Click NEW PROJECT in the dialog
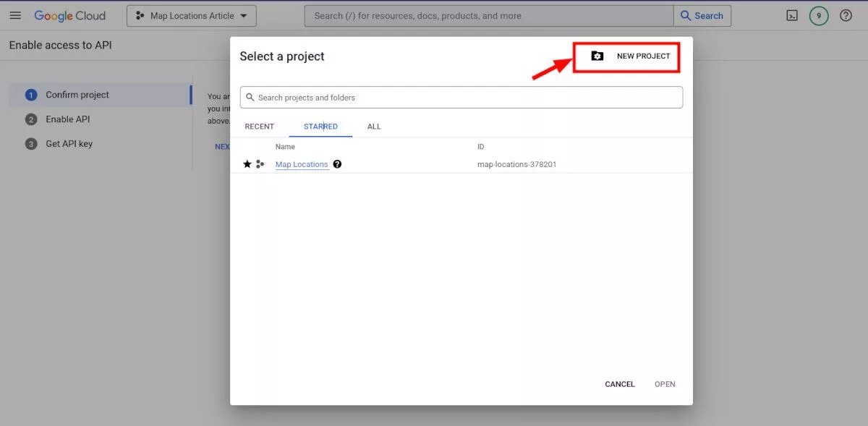 pos(631,56)
